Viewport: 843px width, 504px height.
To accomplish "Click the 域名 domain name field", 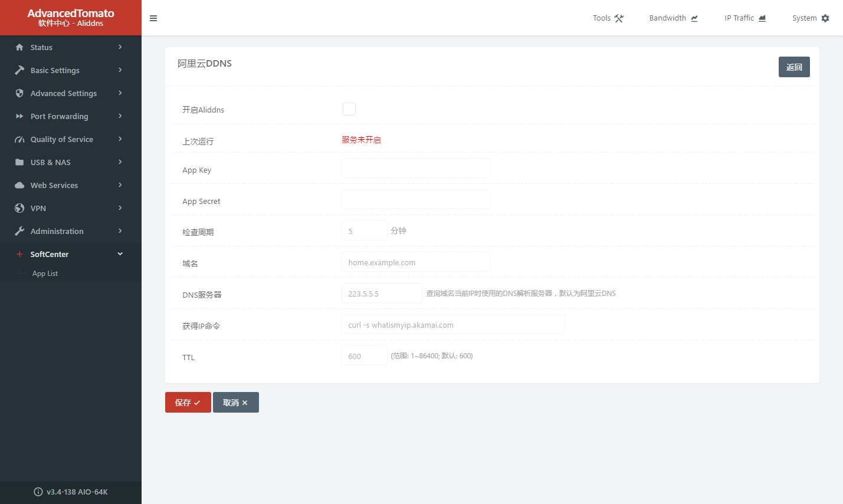I will (x=415, y=262).
